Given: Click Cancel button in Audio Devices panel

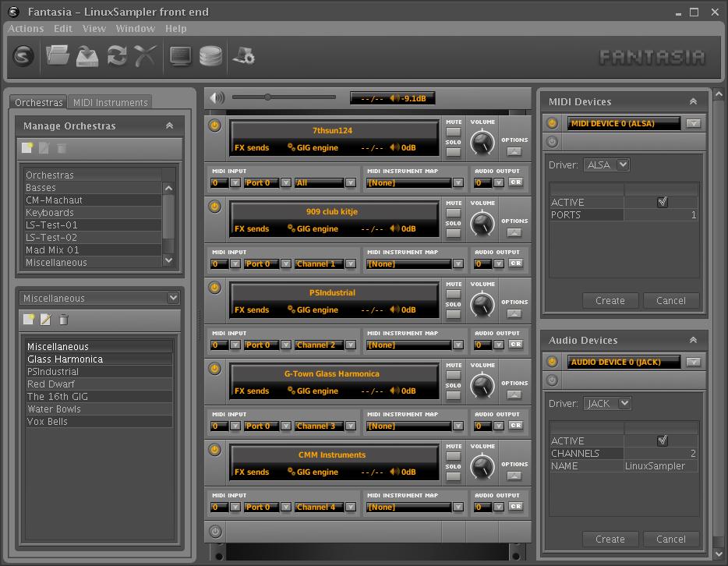Looking at the screenshot, I should 670,539.
